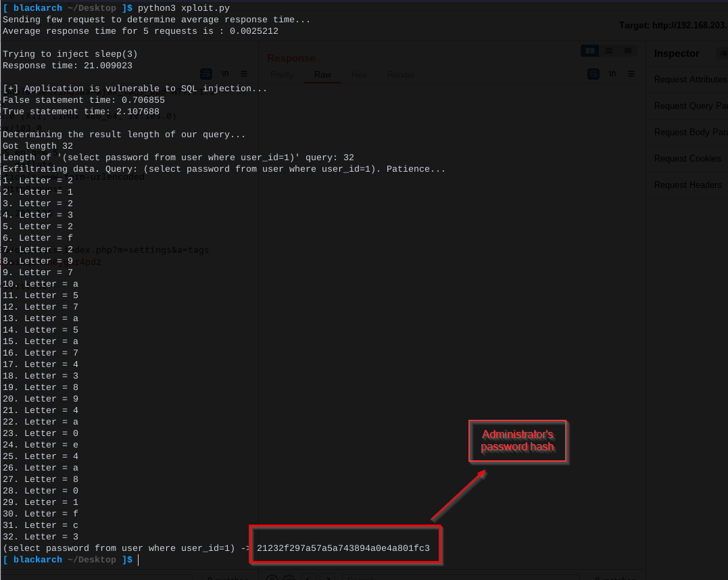Open the Hex tab in Response
This screenshot has height=580, width=728.
pos(359,75)
